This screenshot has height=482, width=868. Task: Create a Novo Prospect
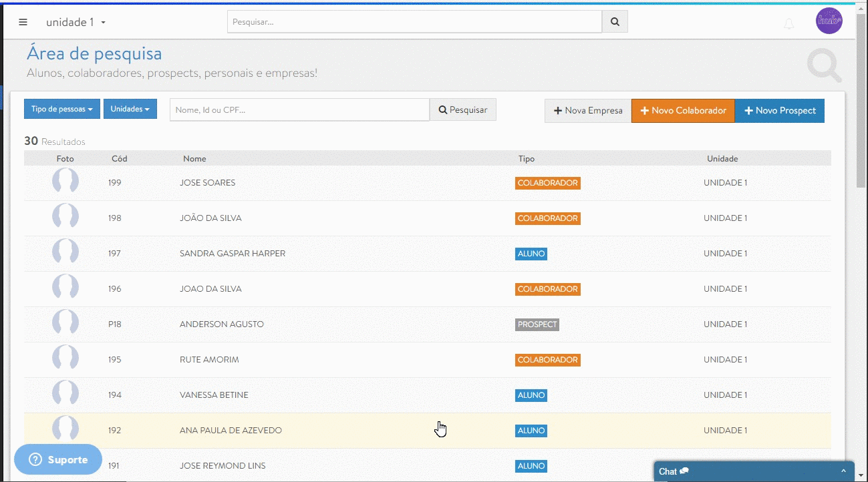pyautogui.click(x=780, y=111)
